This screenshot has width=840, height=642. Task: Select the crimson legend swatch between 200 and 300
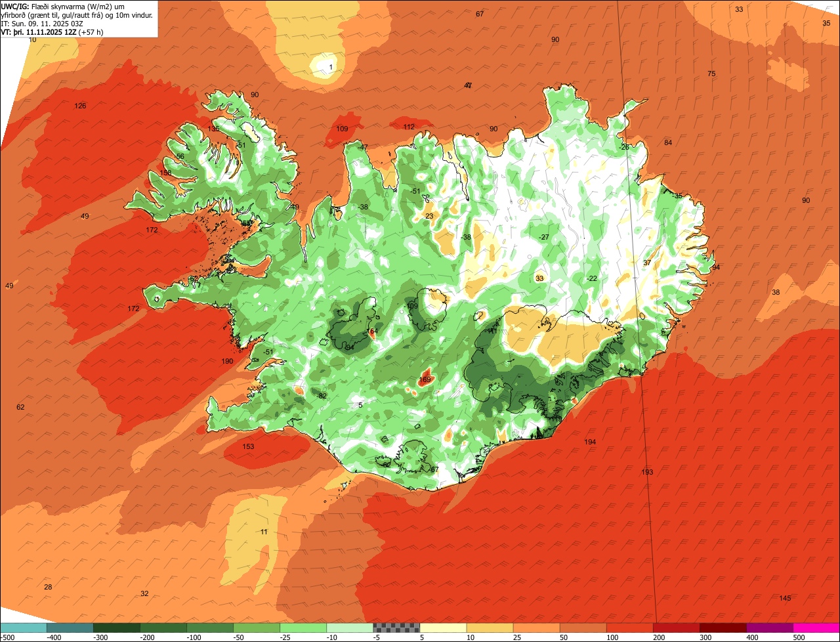[676, 628]
